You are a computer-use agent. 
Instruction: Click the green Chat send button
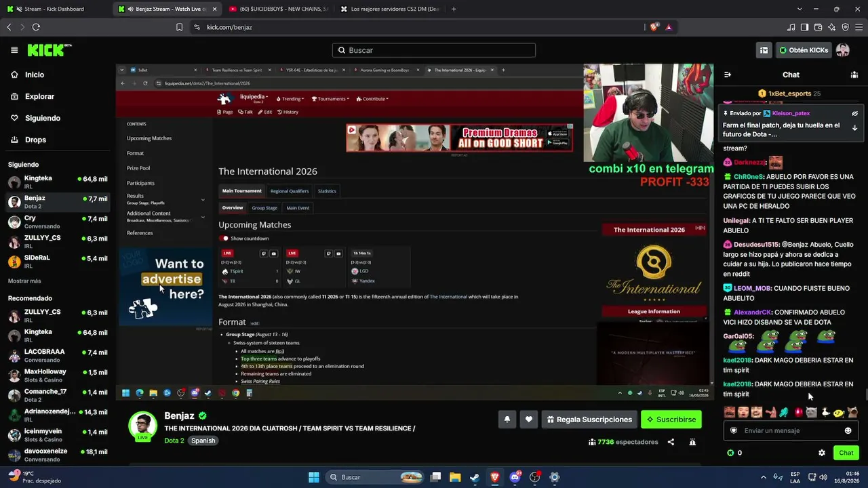(x=846, y=453)
